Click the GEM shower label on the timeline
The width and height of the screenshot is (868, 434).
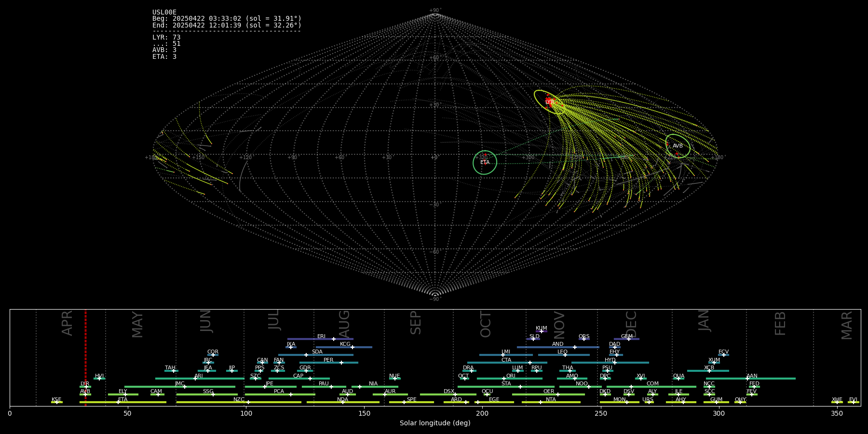626,337
